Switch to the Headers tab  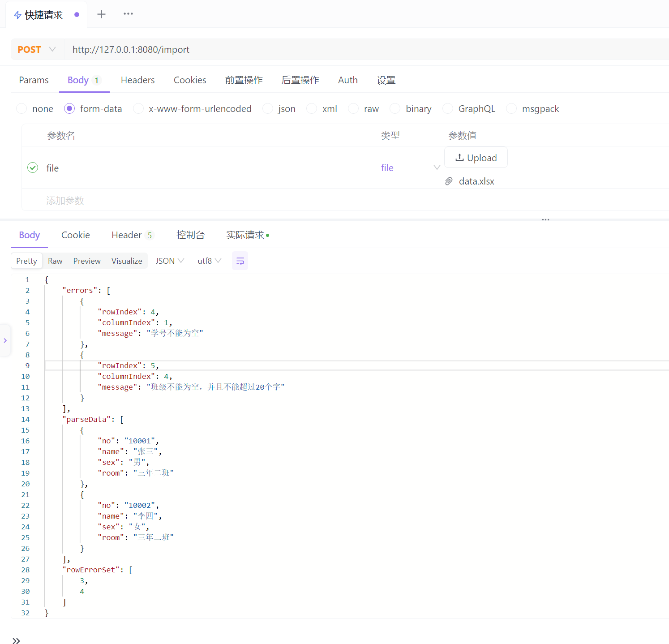(137, 80)
